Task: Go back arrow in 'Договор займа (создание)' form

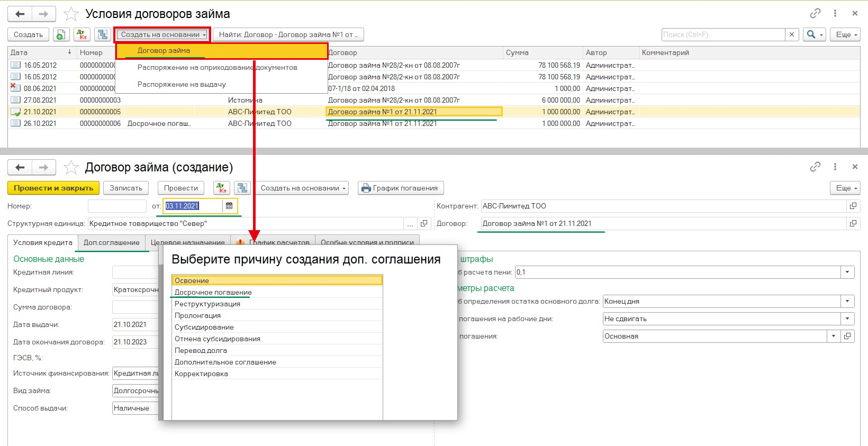Action: [x=20, y=168]
